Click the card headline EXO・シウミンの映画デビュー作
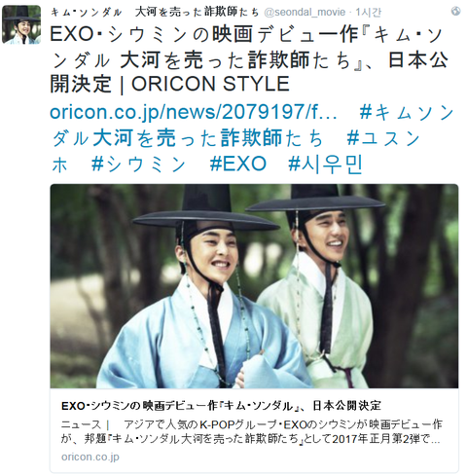The image size is (467, 476). 221,406
